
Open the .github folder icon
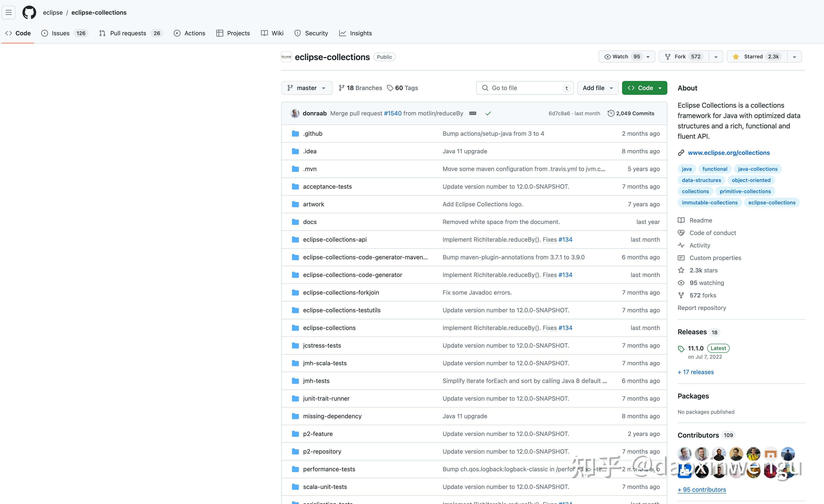[295, 134]
